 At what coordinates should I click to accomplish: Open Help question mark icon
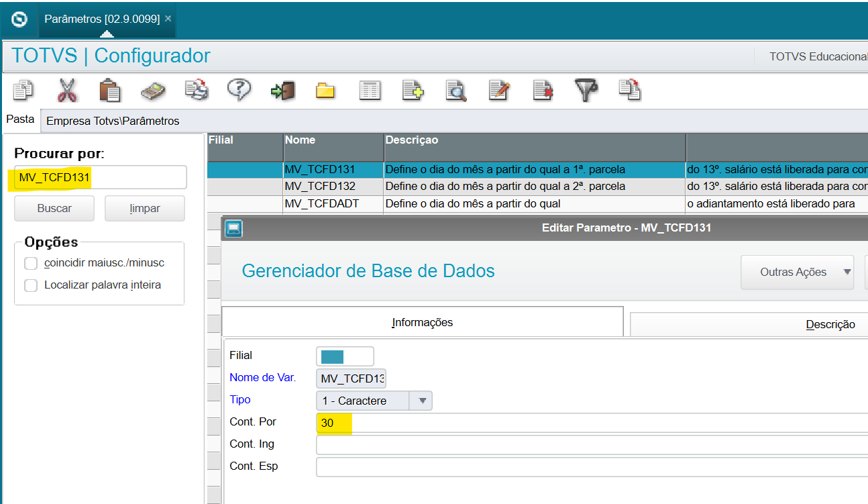239,89
